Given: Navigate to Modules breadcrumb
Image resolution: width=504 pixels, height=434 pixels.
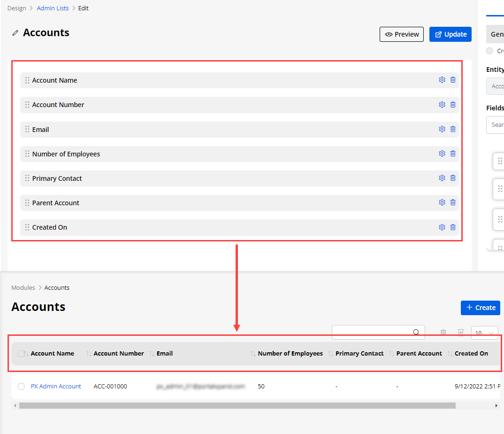Looking at the screenshot, I should (x=23, y=288).
